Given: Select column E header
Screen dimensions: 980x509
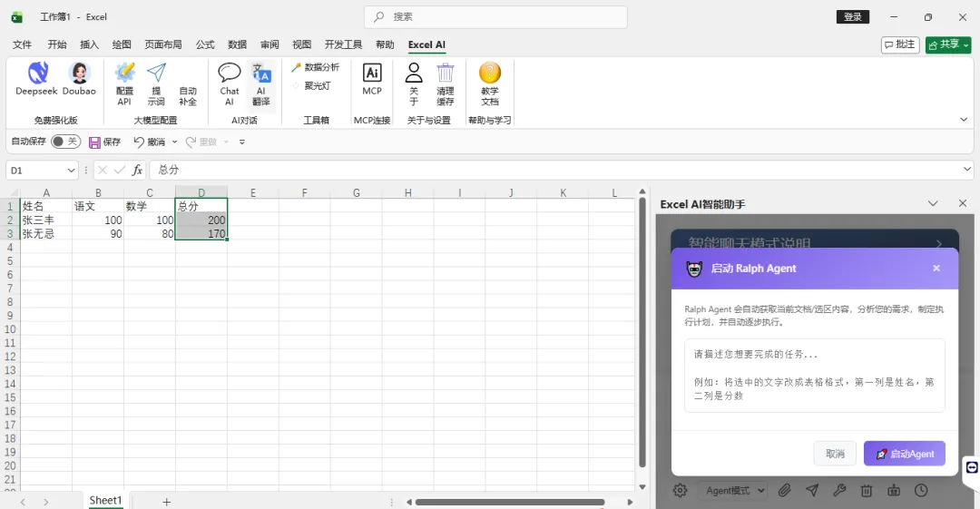Looking at the screenshot, I should pyautogui.click(x=253, y=192).
